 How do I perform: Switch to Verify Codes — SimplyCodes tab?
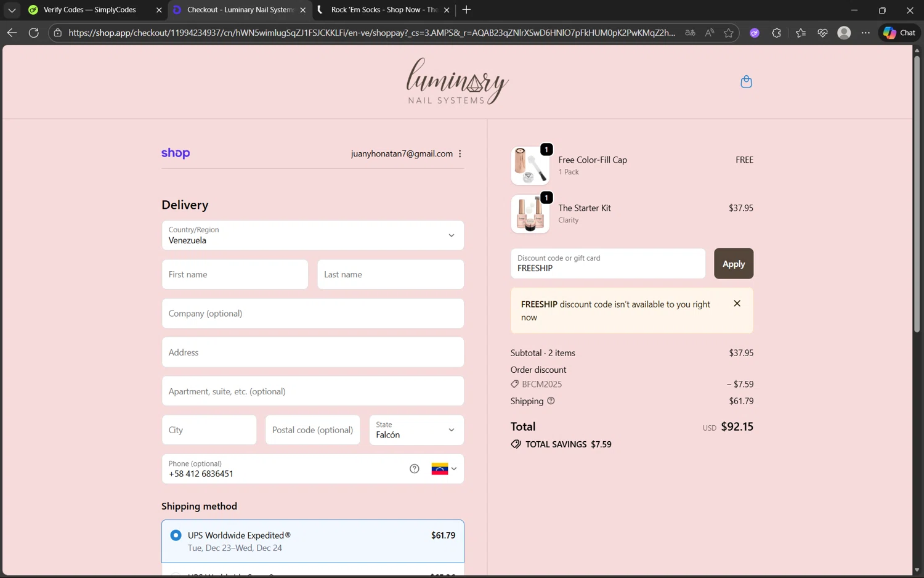point(89,10)
